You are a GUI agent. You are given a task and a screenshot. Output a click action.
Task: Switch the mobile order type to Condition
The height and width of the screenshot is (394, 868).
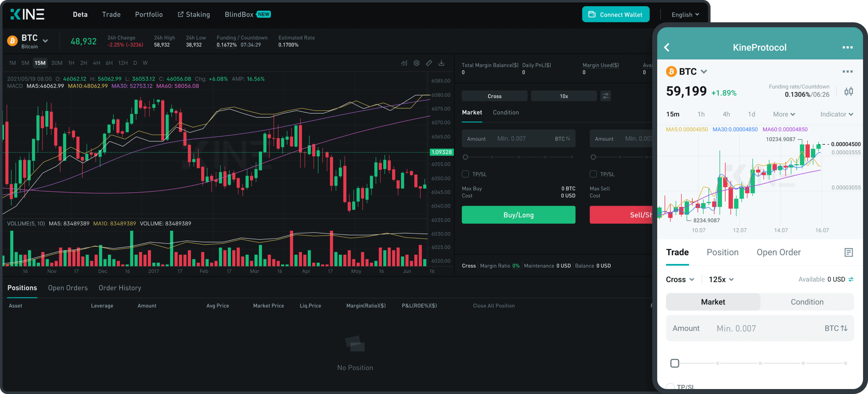(807, 302)
